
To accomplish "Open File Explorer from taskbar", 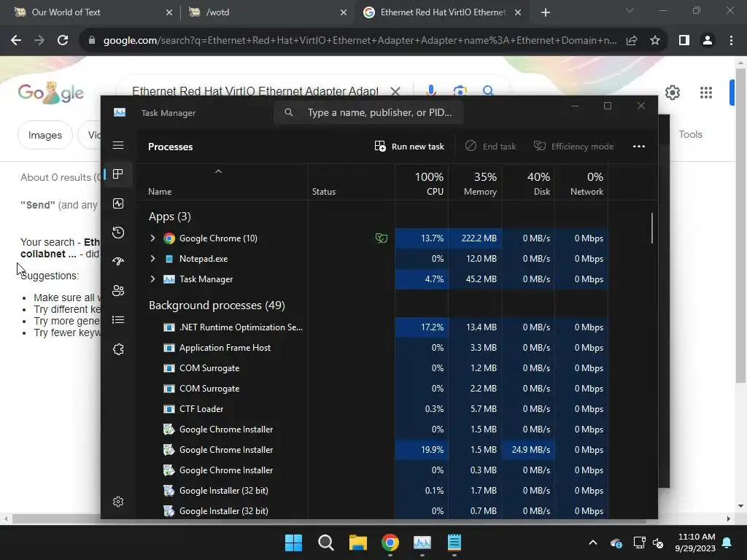I will pos(357,542).
